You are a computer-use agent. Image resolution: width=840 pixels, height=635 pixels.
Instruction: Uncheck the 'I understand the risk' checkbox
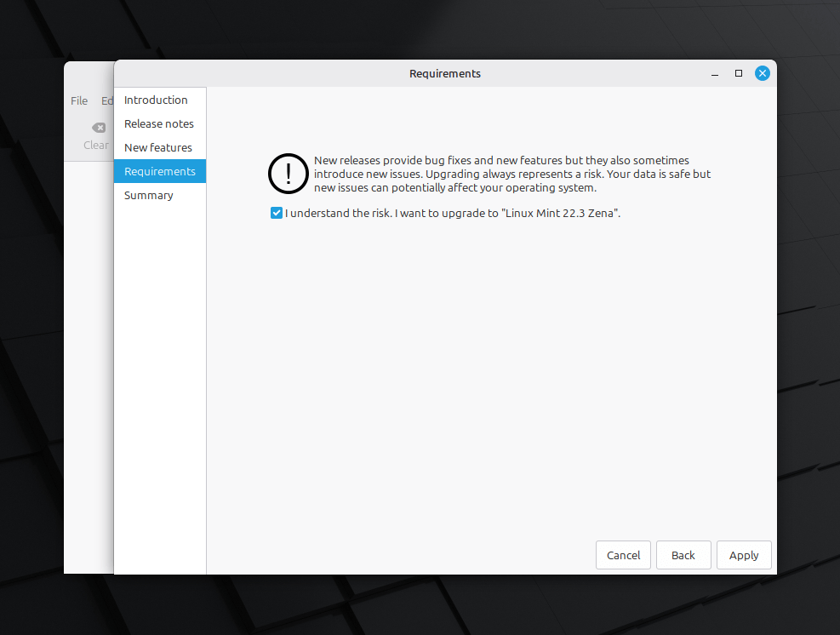click(277, 214)
